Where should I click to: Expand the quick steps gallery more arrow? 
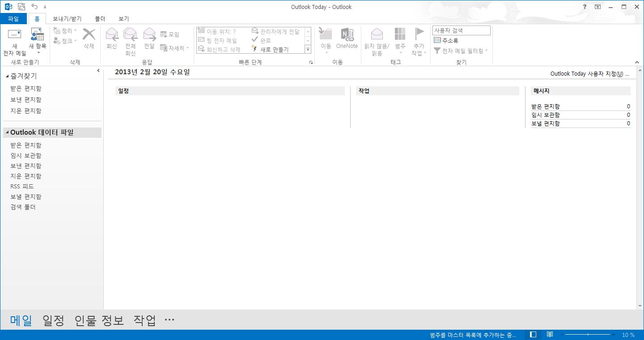[308, 49]
